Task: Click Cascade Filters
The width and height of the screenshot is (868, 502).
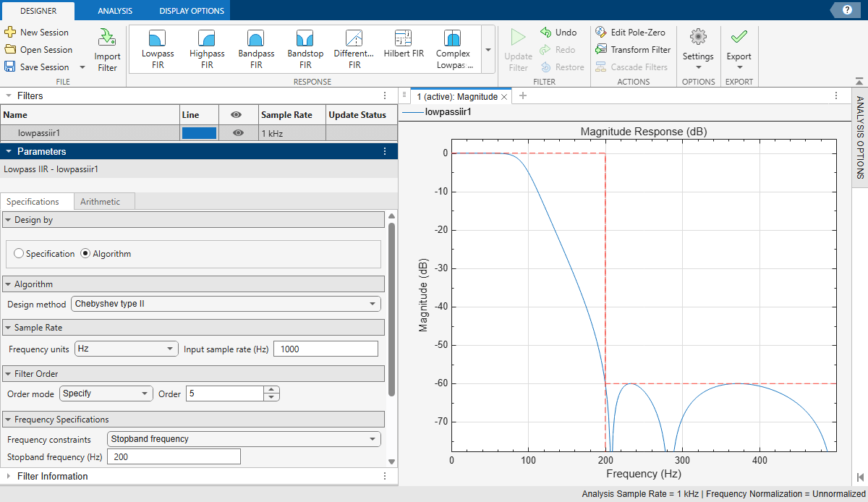Action: 631,67
